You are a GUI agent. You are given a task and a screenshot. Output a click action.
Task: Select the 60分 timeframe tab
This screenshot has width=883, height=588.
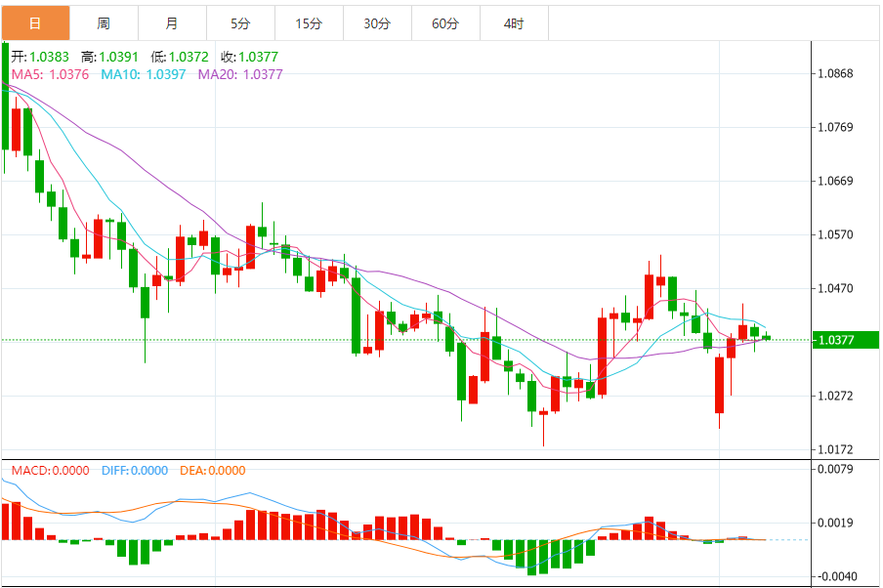click(445, 23)
